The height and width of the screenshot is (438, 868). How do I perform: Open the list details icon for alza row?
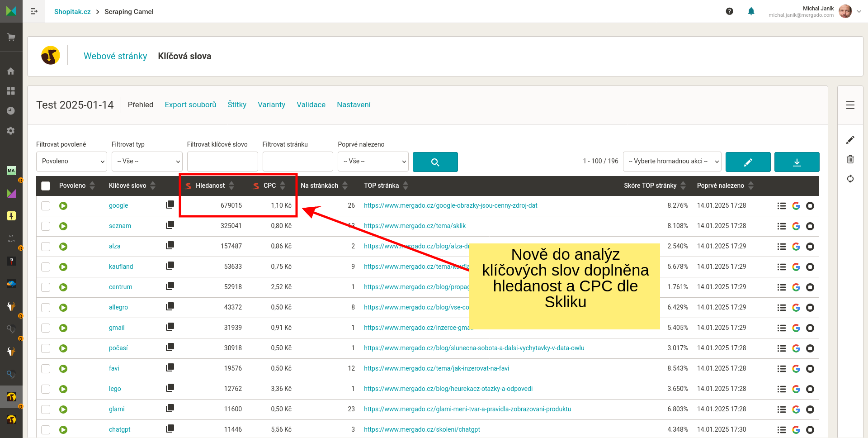(781, 247)
